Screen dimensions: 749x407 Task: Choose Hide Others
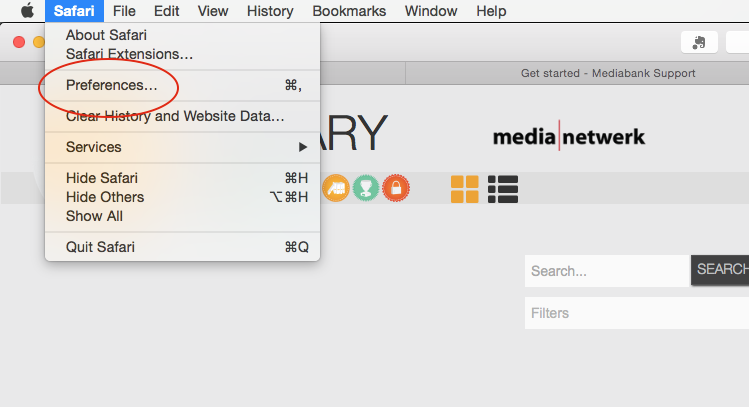(x=182, y=197)
